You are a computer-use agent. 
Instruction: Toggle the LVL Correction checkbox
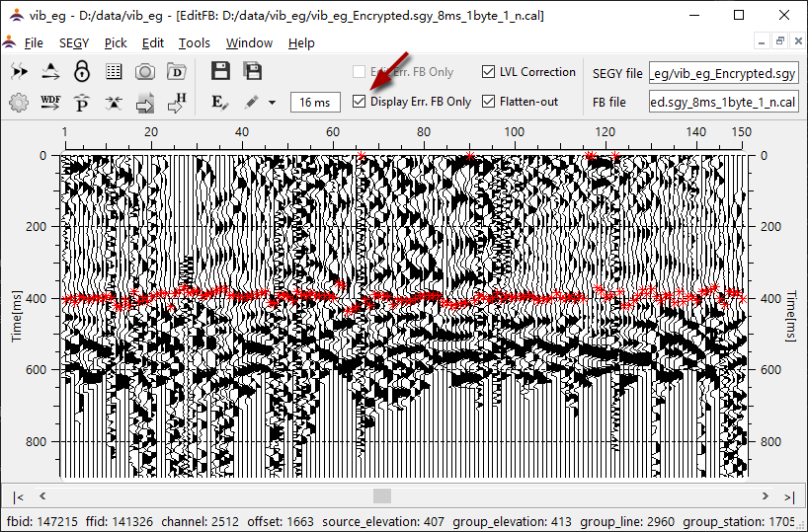tap(488, 72)
